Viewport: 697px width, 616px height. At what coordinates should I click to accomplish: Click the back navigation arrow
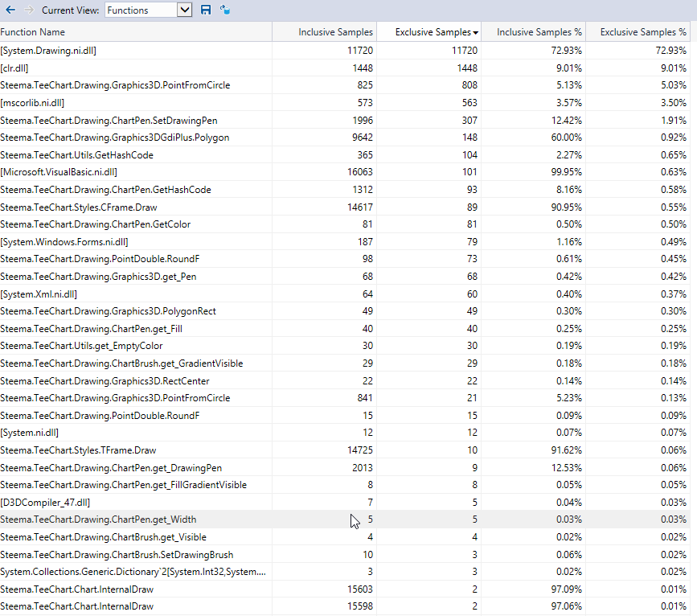pyautogui.click(x=10, y=10)
